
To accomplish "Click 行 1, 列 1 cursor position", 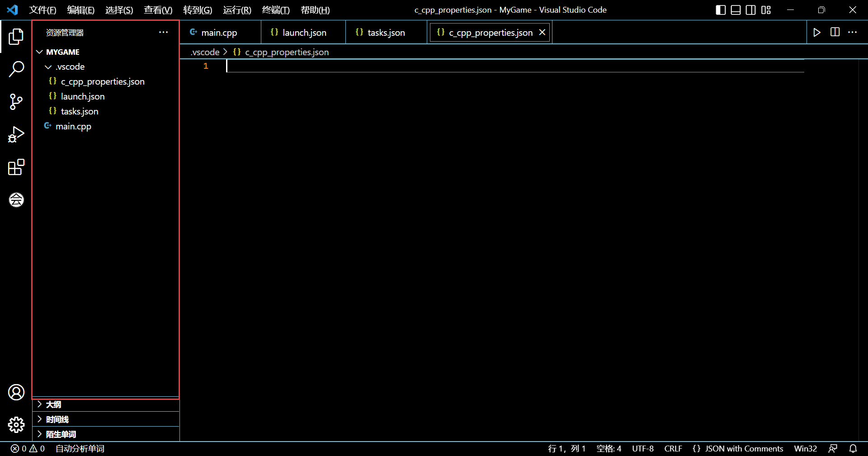I will (x=566, y=448).
